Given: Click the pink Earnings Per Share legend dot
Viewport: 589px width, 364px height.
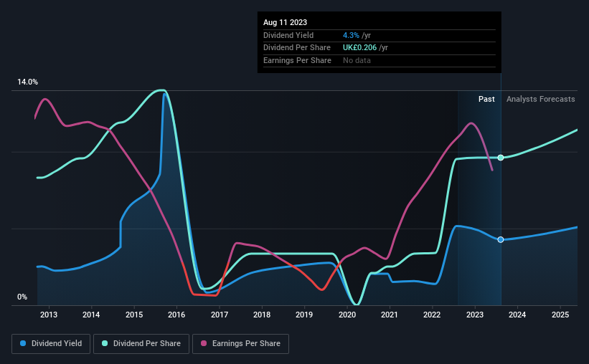Looking at the screenshot, I should pyautogui.click(x=204, y=343).
